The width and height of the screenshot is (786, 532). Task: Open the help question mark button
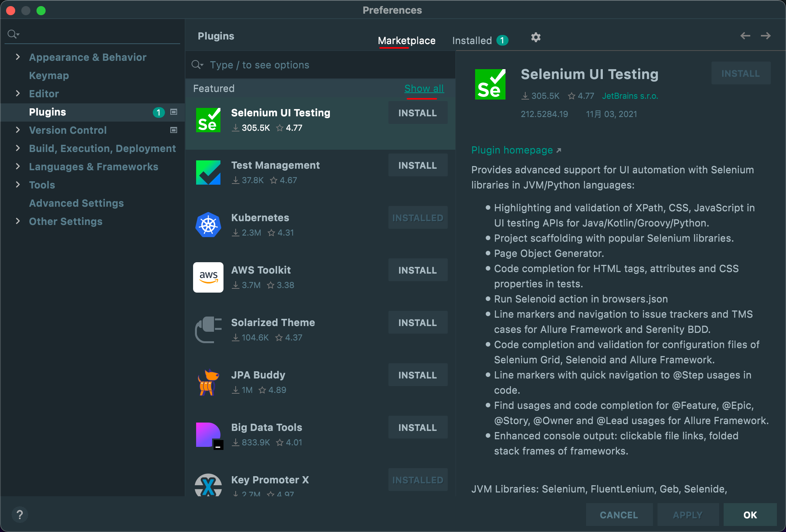click(20, 515)
